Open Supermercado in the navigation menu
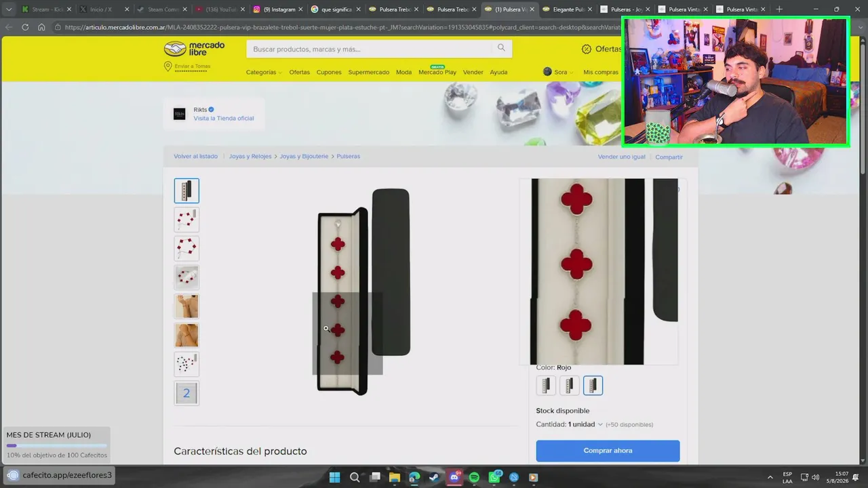This screenshot has width=868, height=488. pos(369,72)
